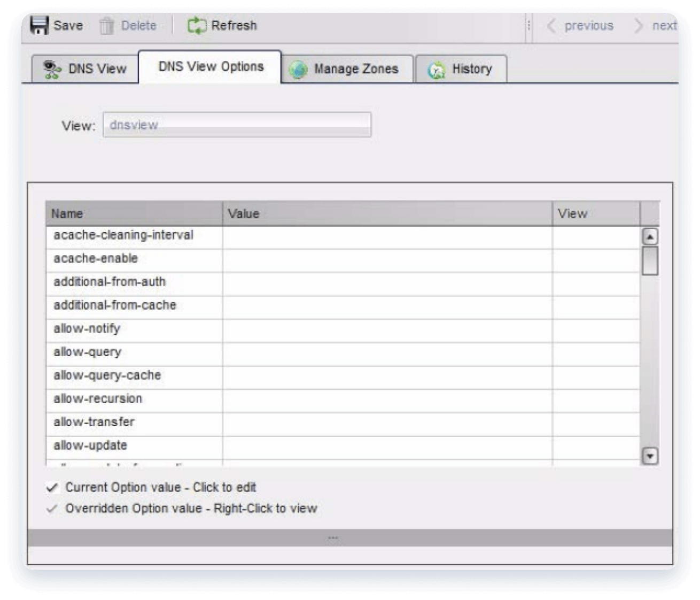This screenshot has height=600, width=700.
Task: Click the Save disk icon
Action: (x=38, y=25)
